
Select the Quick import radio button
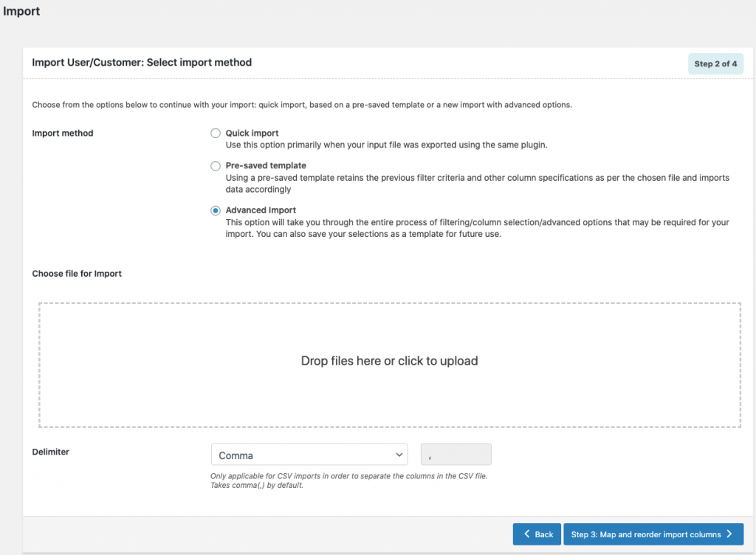(215, 134)
